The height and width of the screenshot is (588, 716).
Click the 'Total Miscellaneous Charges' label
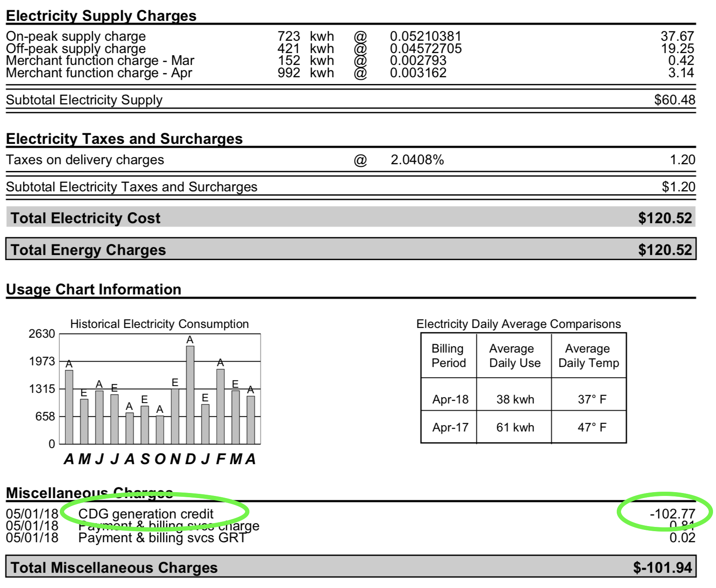[114, 568]
